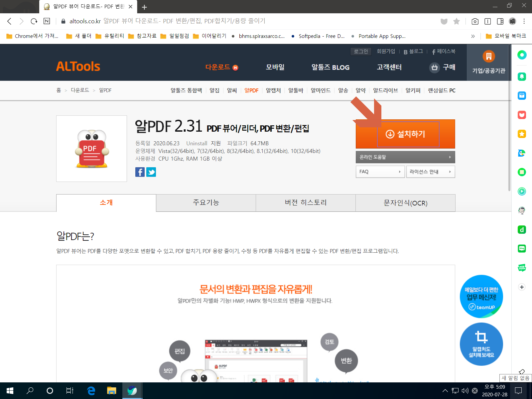Open the 모바일 북마크 folder
This screenshot has height=399, width=532.
pos(506,36)
